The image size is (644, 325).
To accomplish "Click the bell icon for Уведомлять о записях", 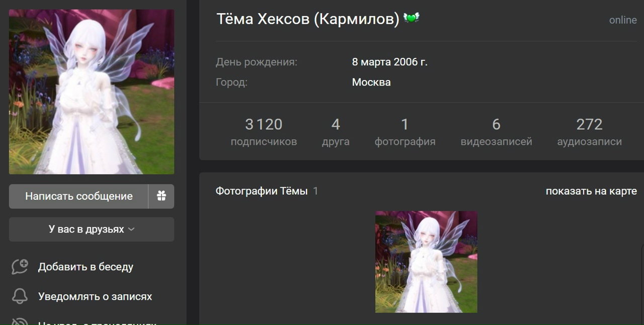I will point(20,296).
